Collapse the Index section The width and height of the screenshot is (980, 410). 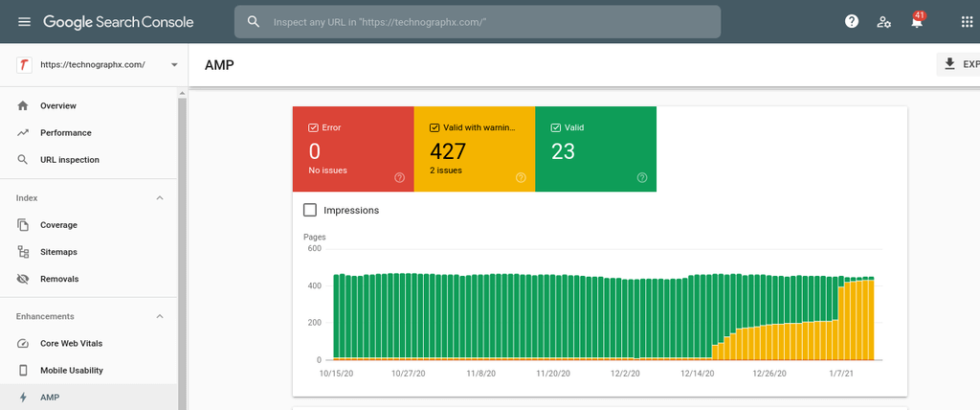[160, 197]
